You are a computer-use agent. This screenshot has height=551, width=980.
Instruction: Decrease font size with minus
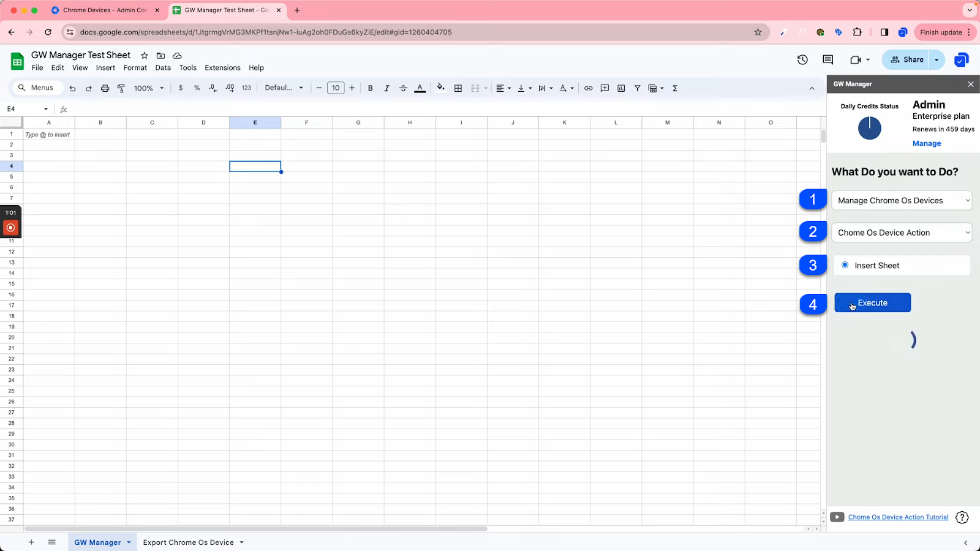[319, 88]
